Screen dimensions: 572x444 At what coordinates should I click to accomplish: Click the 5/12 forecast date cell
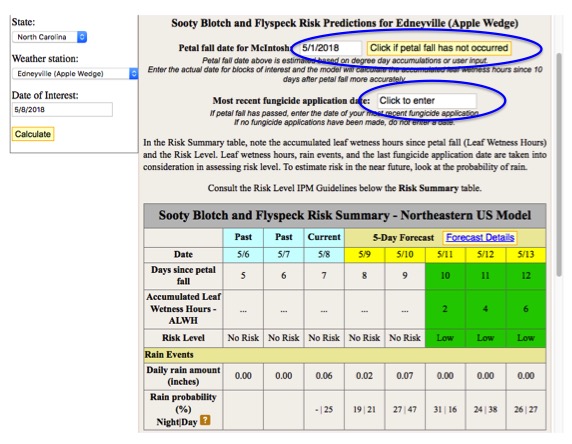point(486,254)
